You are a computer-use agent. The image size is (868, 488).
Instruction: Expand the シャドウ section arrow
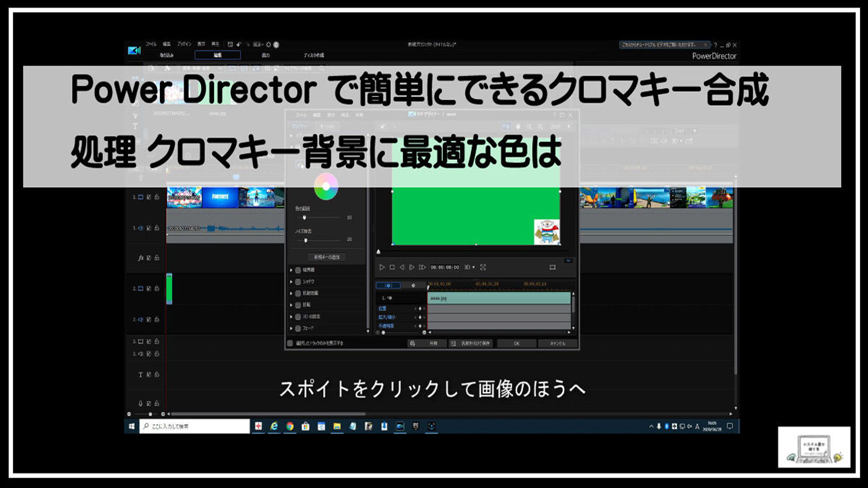click(x=291, y=282)
